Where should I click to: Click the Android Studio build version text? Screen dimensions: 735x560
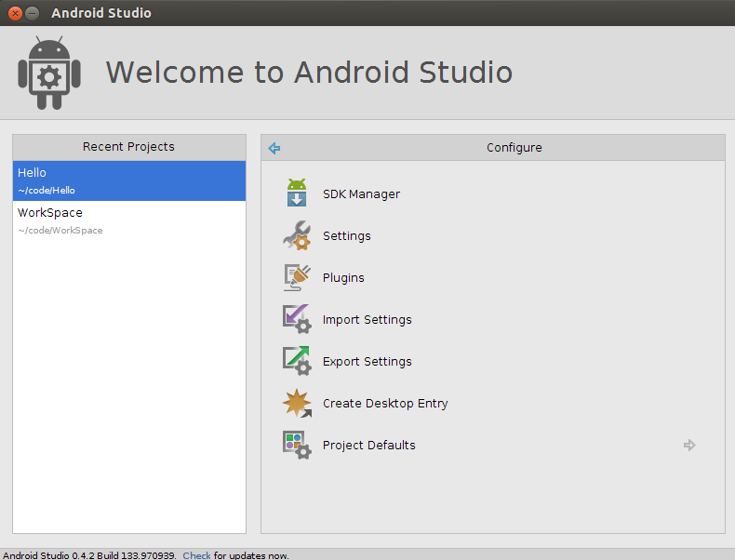pos(89,555)
